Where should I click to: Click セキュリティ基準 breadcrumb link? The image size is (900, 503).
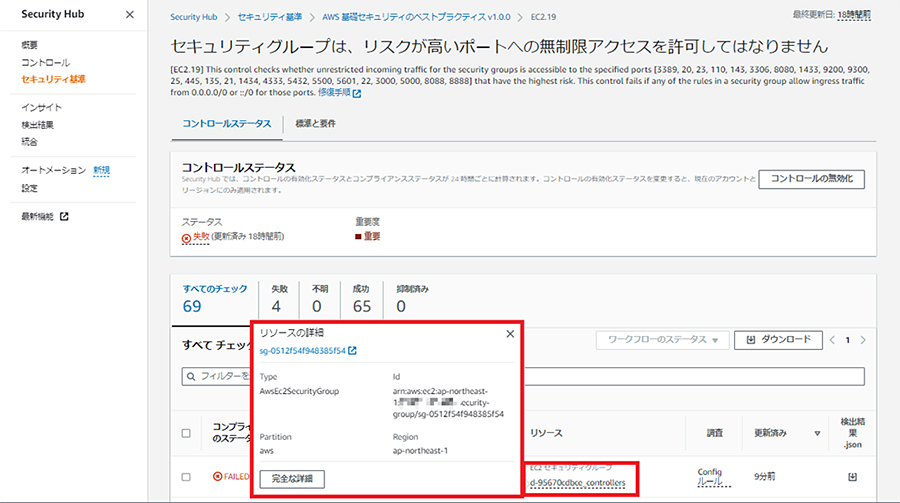(x=270, y=17)
